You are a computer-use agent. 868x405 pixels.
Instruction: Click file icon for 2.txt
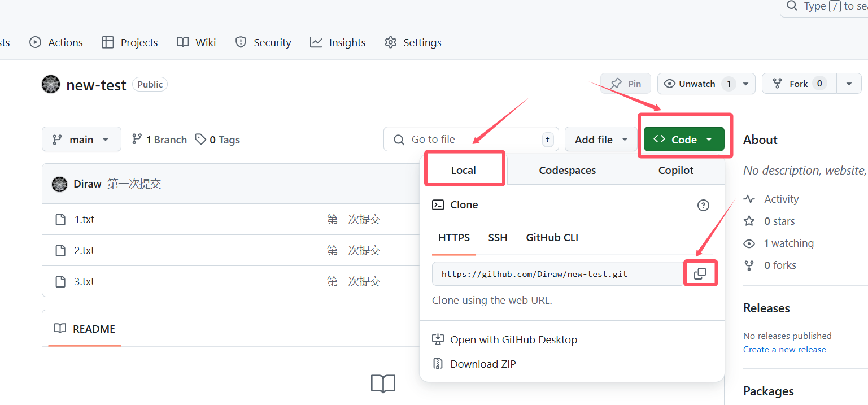[x=60, y=250]
